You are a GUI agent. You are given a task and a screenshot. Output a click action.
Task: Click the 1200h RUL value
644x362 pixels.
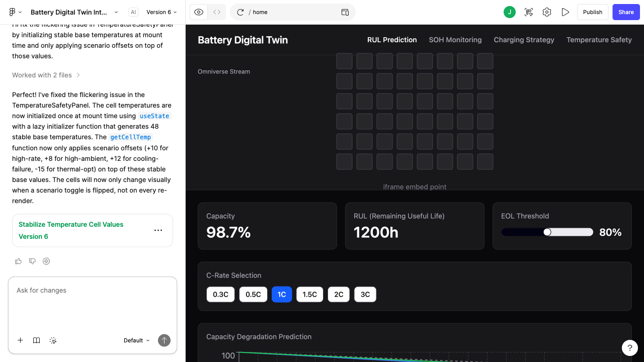376,232
